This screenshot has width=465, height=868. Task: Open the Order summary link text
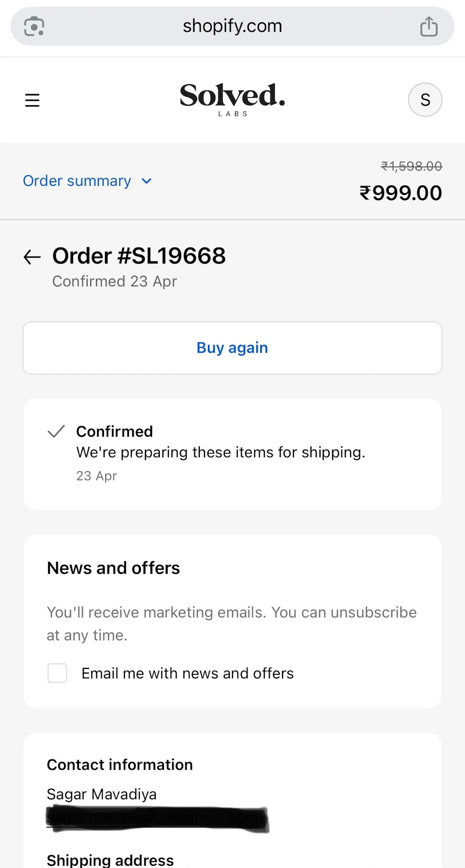(77, 181)
